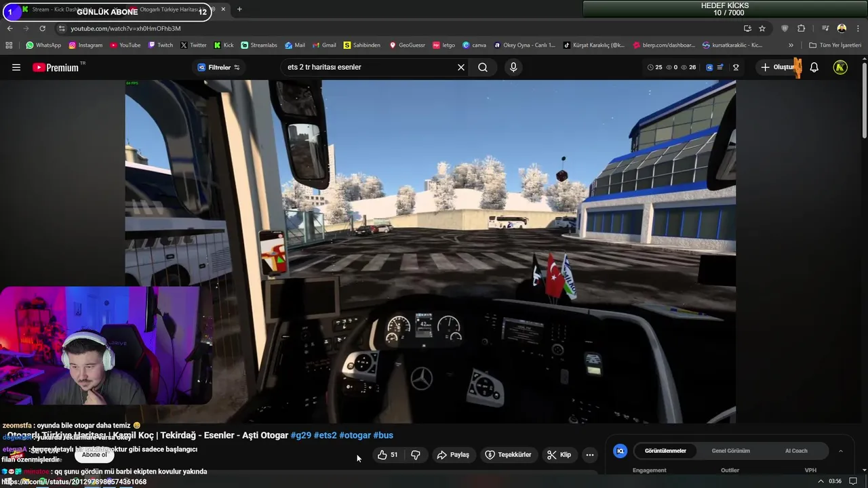The width and height of the screenshot is (868, 488).
Task: Open the Filtreler filter options
Action: (218, 67)
